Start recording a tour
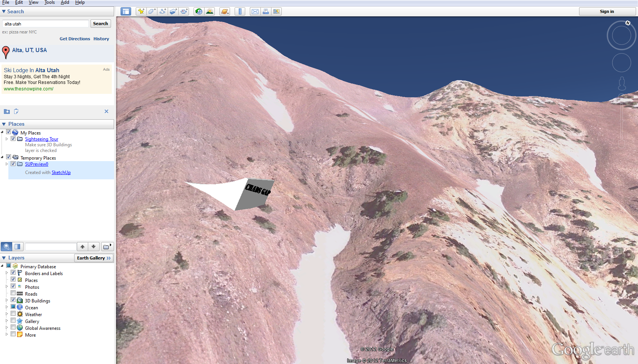 [184, 11]
